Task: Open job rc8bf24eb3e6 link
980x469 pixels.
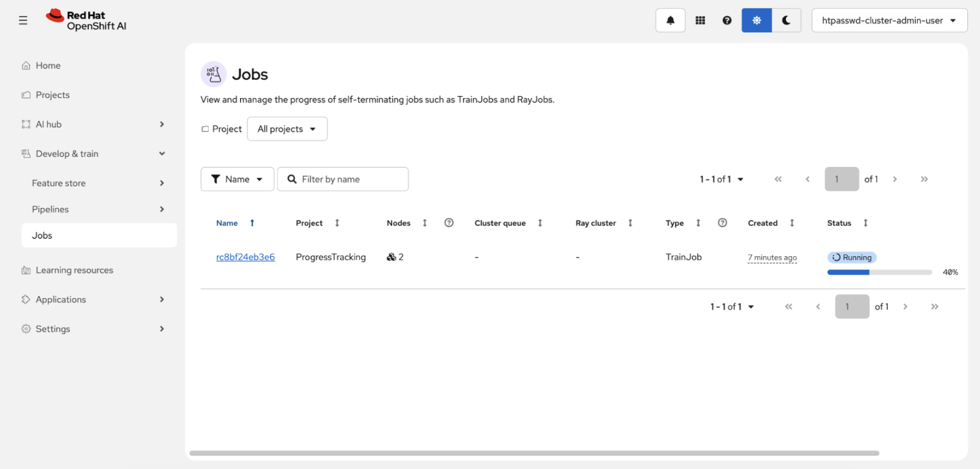Action: (x=246, y=257)
